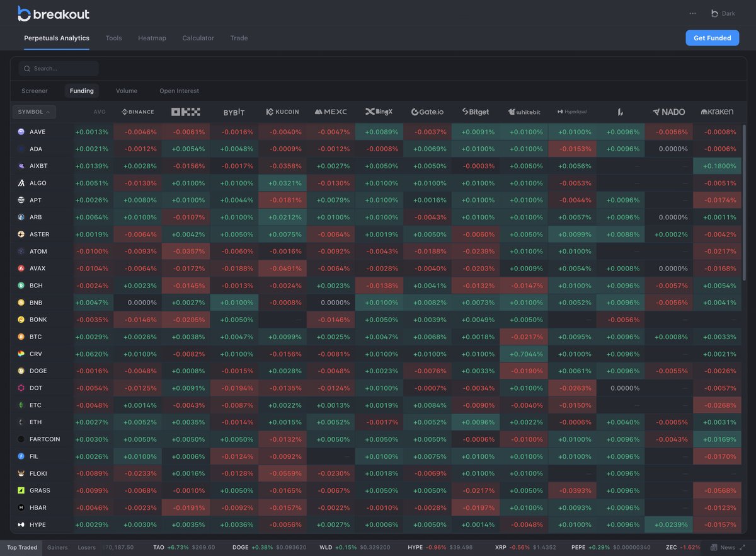Sort by KuCoin exchange column header
Screen dimensions: 756x556
click(282, 112)
